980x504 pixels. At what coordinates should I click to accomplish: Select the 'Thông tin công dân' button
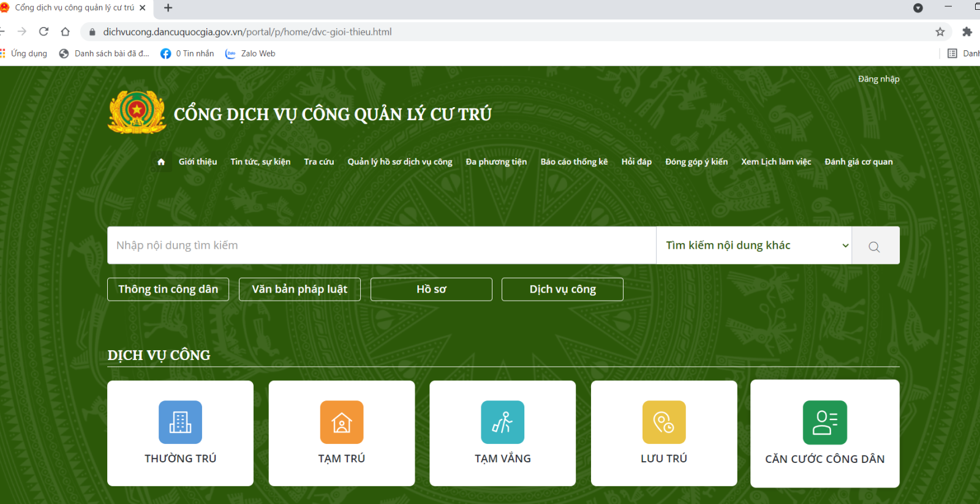coord(168,290)
